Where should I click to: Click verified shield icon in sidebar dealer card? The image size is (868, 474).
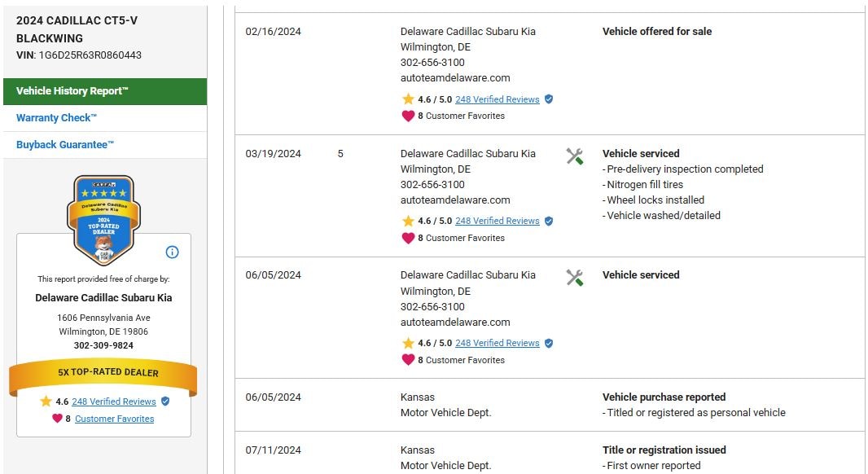(x=165, y=402)
